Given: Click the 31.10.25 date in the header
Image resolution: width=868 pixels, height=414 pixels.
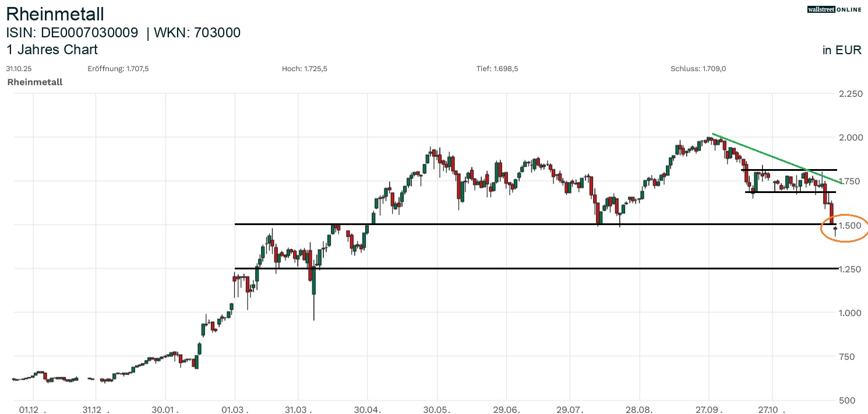Looking at the screenshot, I should coord(19,69).
